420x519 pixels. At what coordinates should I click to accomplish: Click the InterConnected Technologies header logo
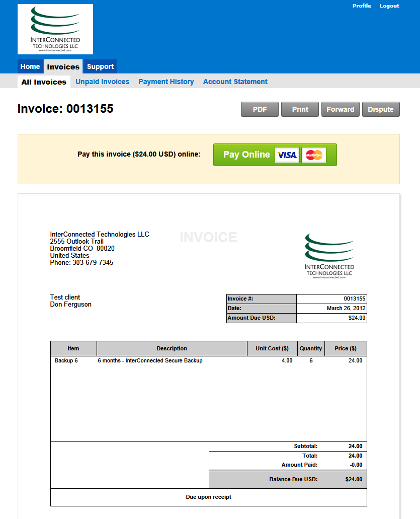(55, 29)
